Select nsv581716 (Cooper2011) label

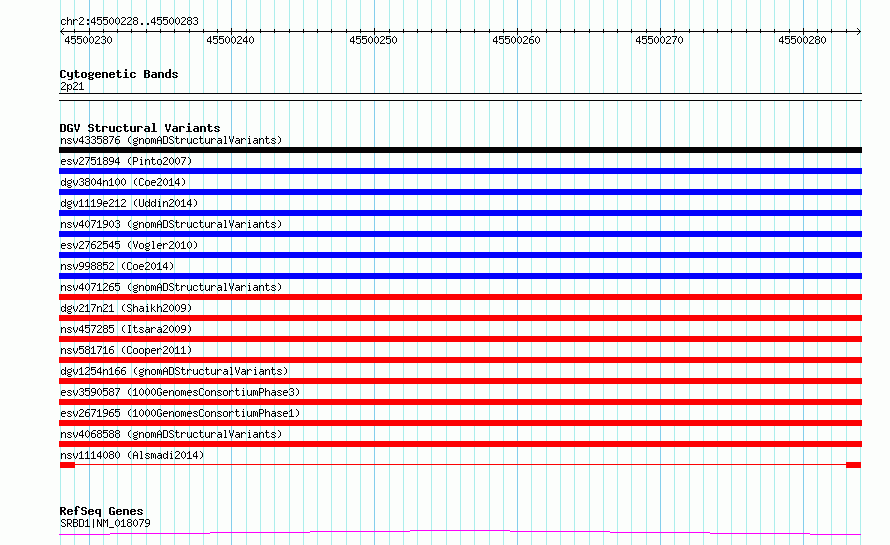126,350
